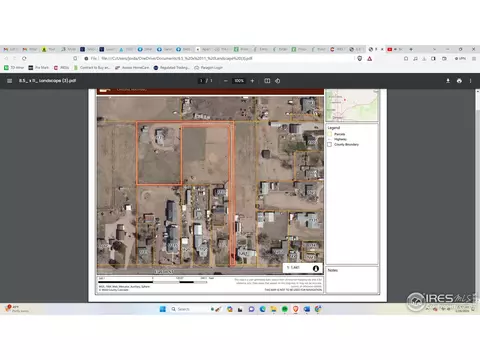Click the 100% zoom level field

click(239, 81)
